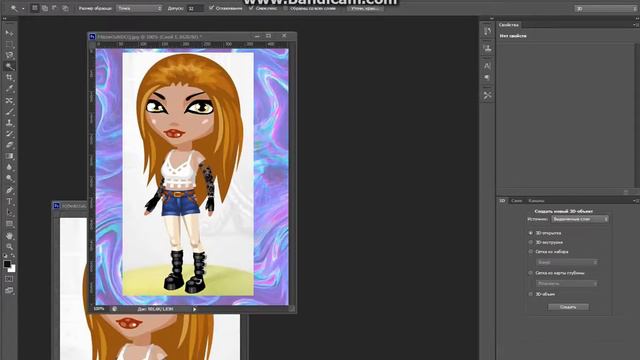The image size is (640, 360).
Task: Select the Eyedropper tool
Action: (x=9, y=89)
